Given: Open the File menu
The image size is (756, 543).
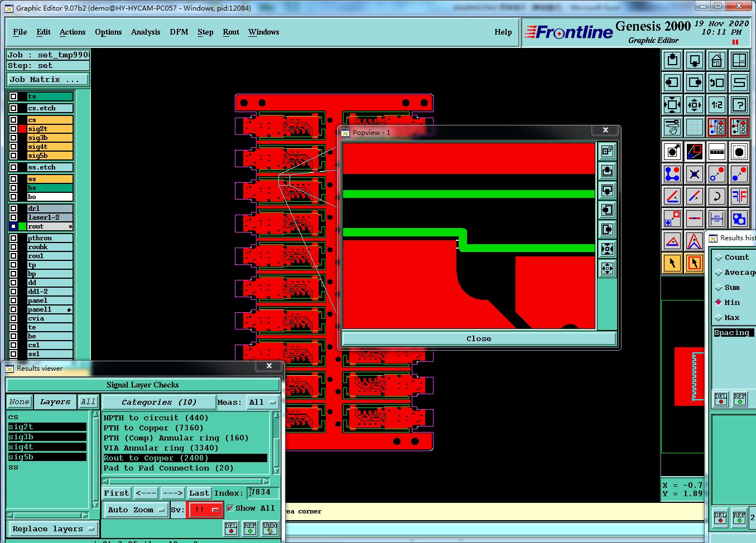Looking at the screenshot, I should click(20, 32).
